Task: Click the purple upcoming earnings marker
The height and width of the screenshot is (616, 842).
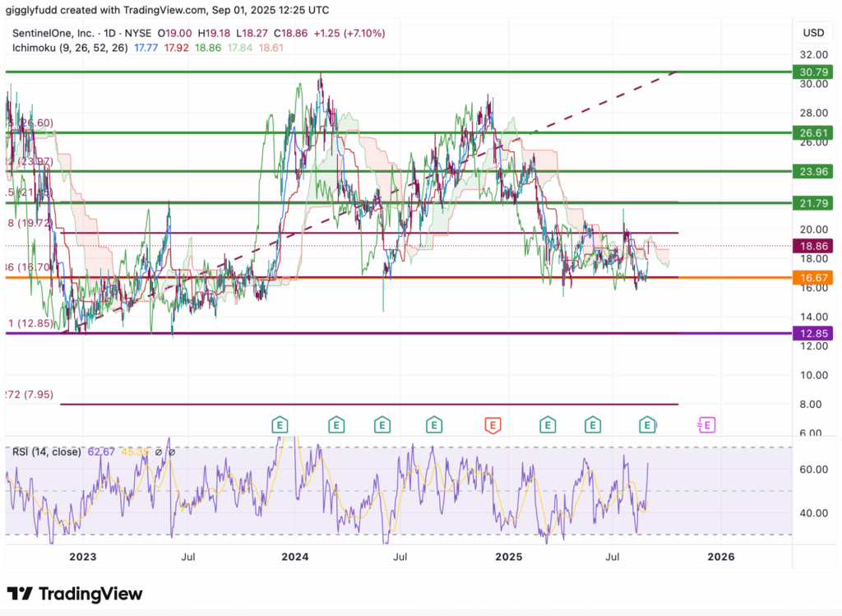Action: 706,425
